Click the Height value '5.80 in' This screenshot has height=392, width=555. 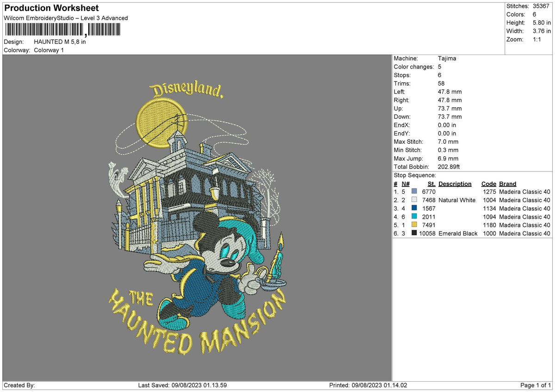point(542,23)
